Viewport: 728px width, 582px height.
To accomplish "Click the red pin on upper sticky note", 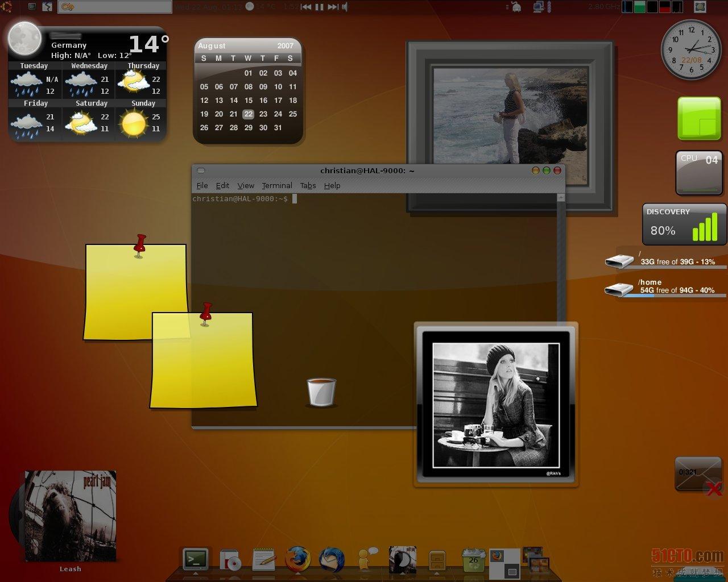I will tap(139, 245).
